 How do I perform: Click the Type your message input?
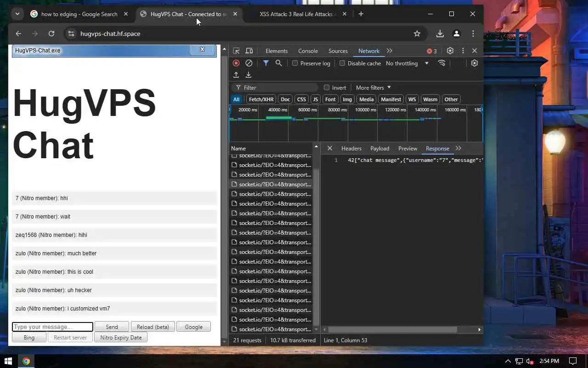pyautogui.click(x=52, y=327)
